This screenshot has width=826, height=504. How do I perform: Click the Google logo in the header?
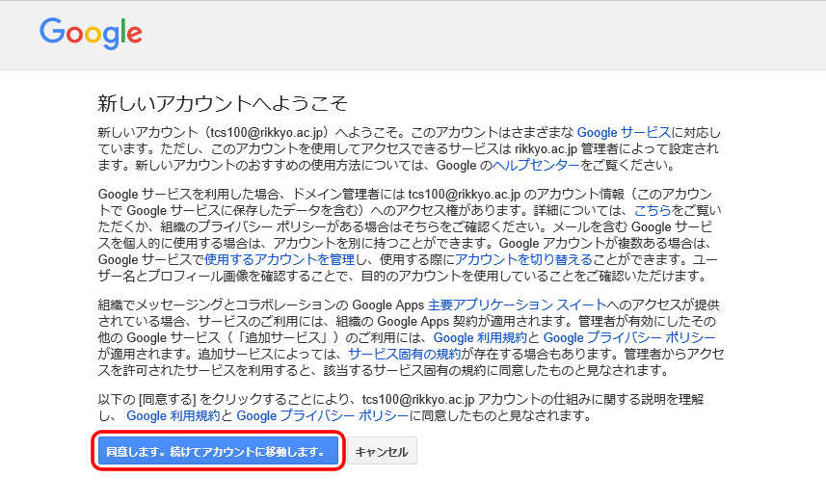click(x=91, y=33)
